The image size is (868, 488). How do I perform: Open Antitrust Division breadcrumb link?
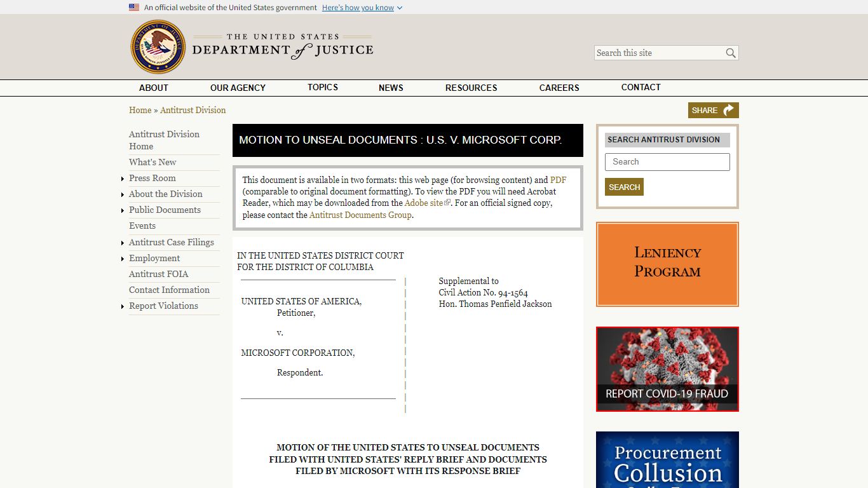coord(193,110)
